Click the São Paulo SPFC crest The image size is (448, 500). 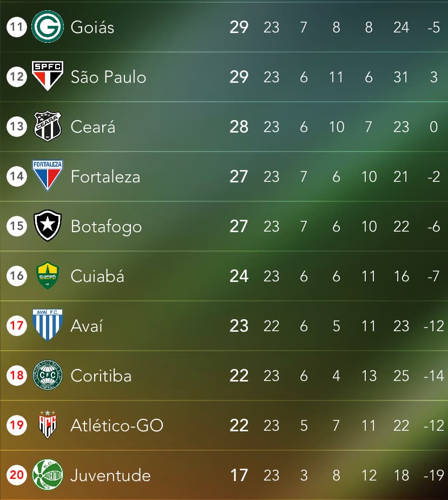coord(48,76)
